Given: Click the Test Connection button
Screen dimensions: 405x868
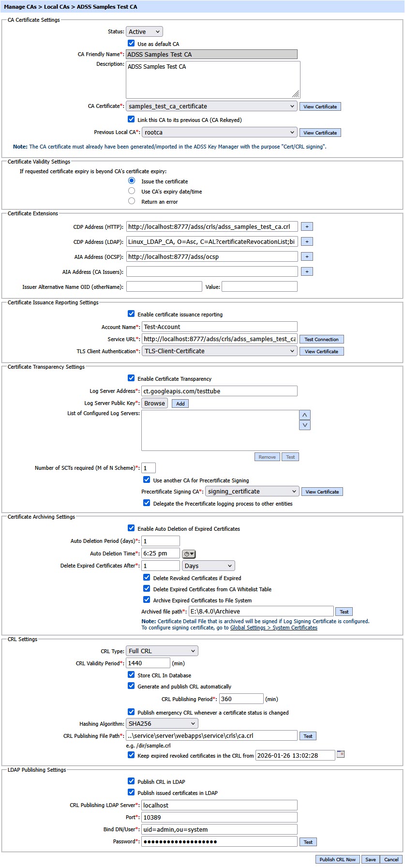Looking at the screenshot, I should click(x=321, y=339).
